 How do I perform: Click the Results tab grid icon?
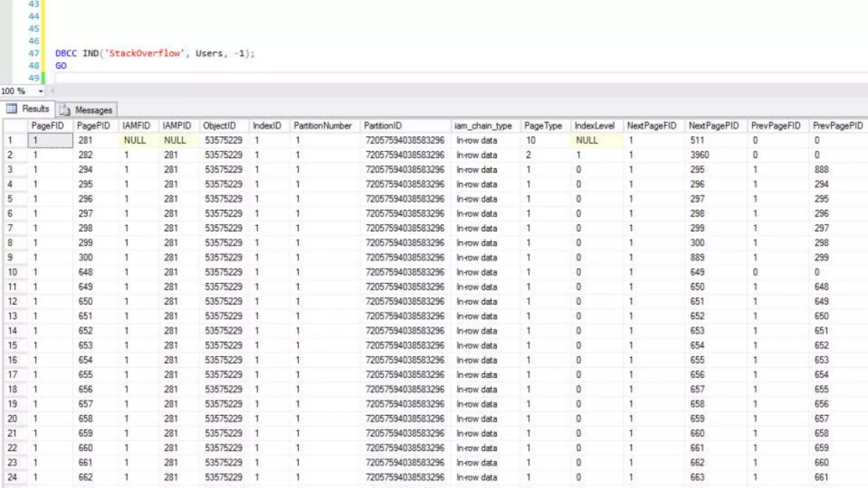(11, 109)
